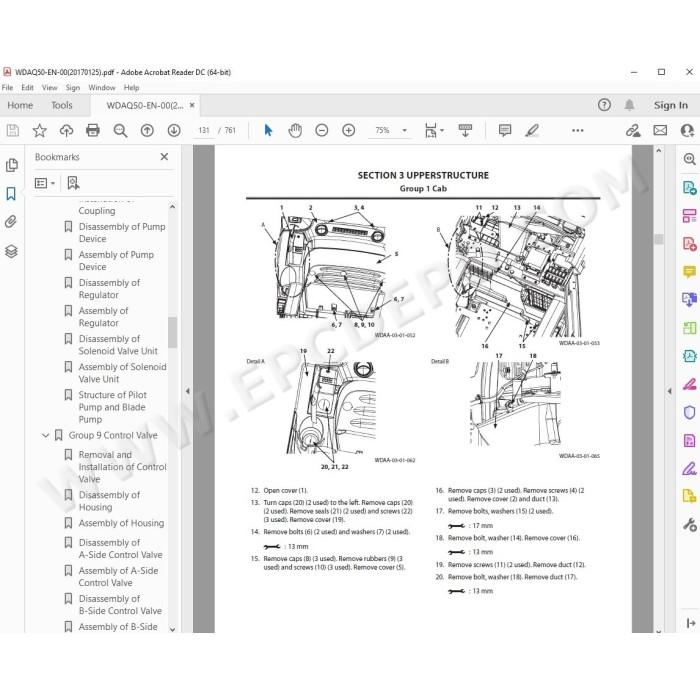Image resolution: width=700 pixels, height=700 pixels.
Task: Click the bookmarks panel scrollbar thumb
Action: [x=172, y=332]
